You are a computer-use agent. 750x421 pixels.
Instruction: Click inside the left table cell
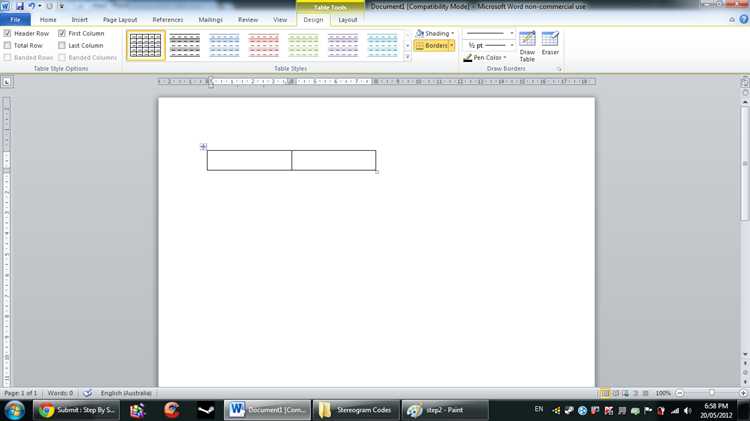click(249, 160)
